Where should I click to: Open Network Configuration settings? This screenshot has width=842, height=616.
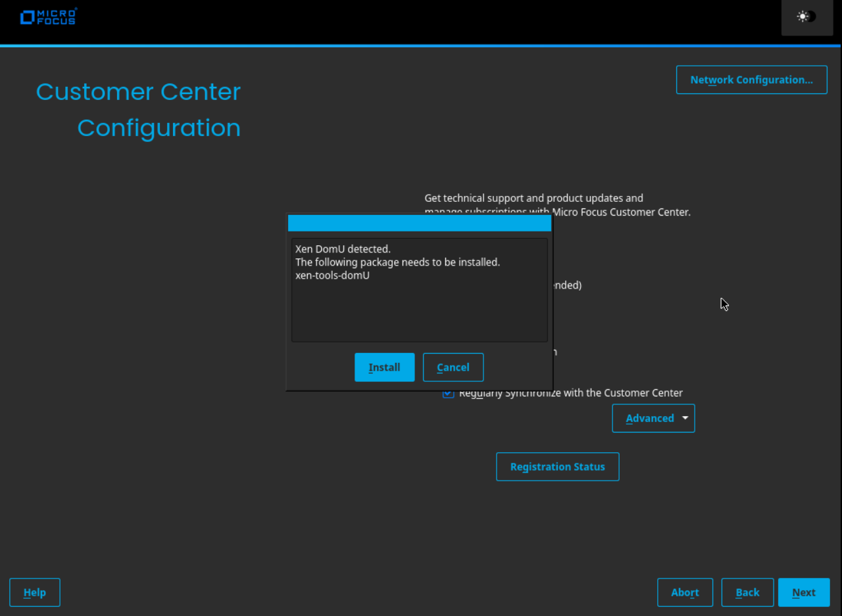(x=751, y=80)
